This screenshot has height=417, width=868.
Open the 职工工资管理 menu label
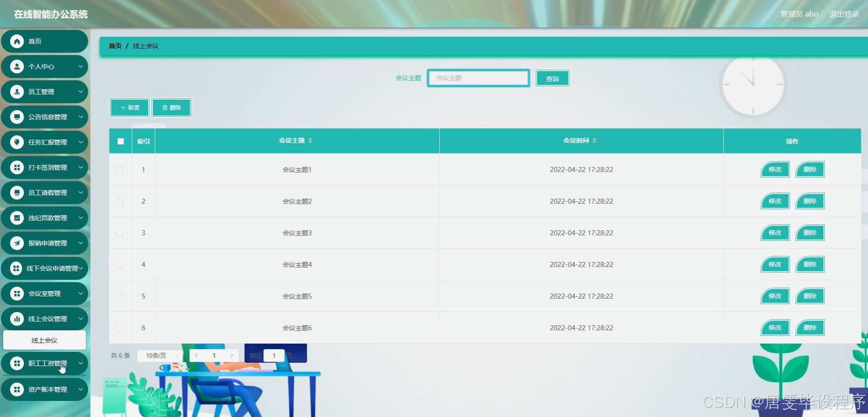pos(48,363)
